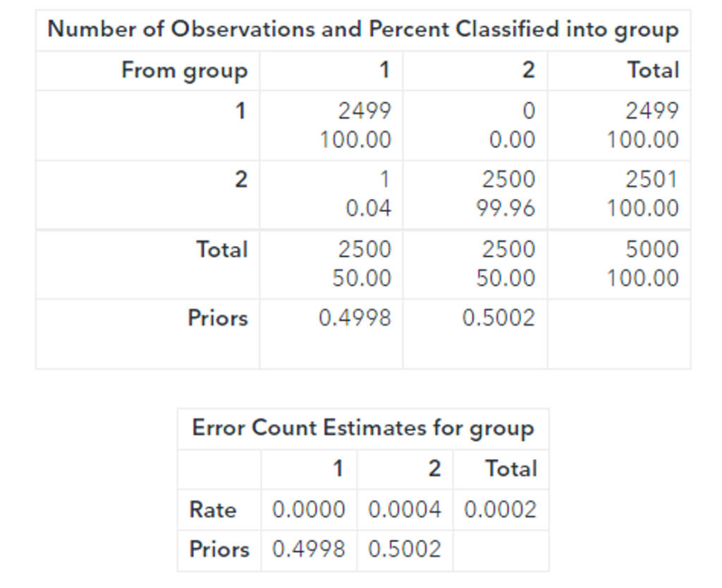Select the "From group" column header

click(185, 71)
